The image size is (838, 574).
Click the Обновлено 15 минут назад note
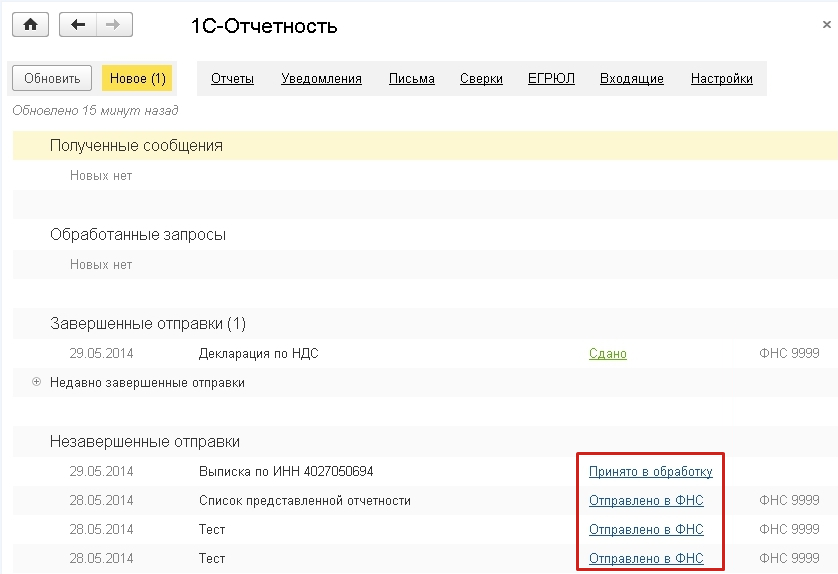click(x=95, y=111)
